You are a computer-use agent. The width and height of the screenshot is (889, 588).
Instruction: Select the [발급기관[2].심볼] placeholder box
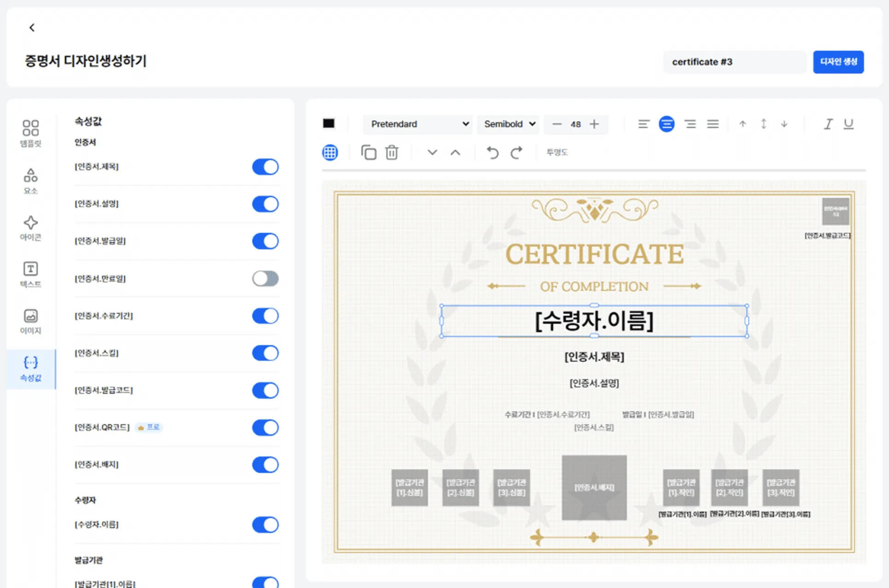[x=461, y=488]
